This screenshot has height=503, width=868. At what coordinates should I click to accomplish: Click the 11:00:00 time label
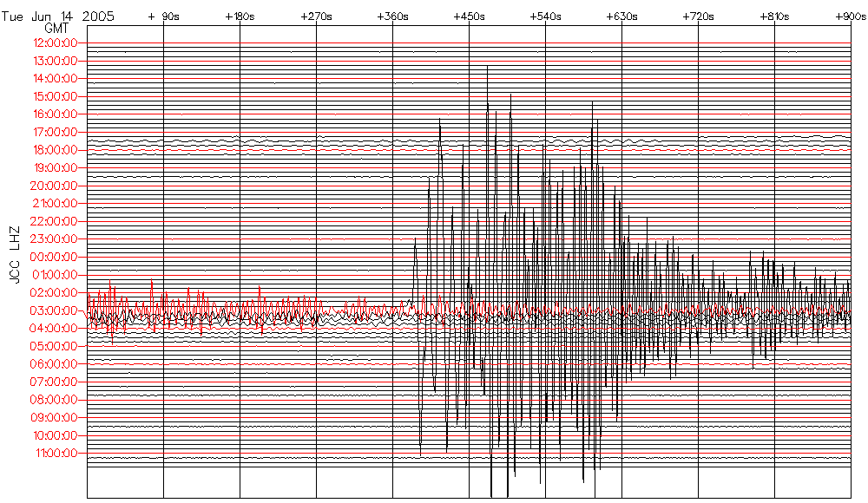pyautogui.click(x=56, y=454)
